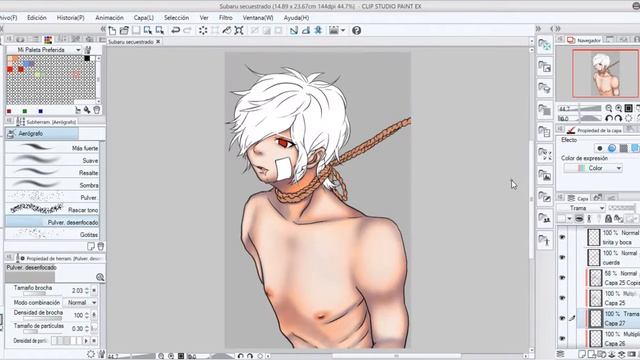Pick the black color swatch in the palette
640x360 pixels.
click(87, 59)
